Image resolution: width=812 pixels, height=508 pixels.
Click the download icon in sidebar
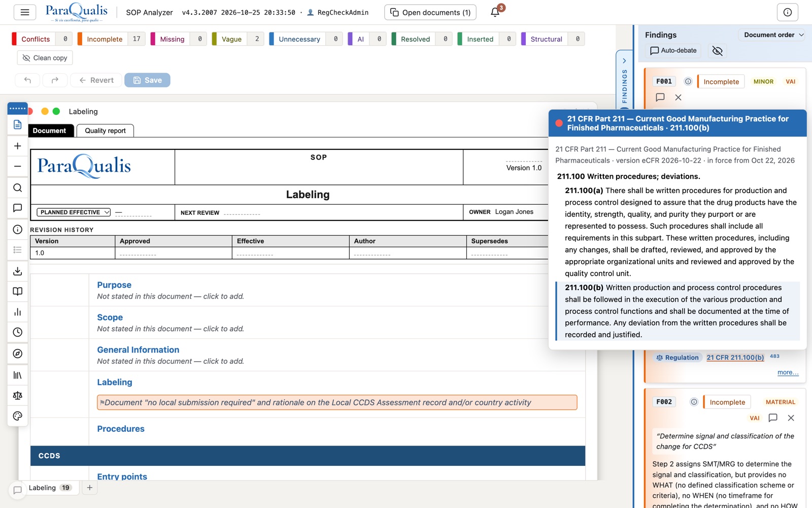pos(18,271)
